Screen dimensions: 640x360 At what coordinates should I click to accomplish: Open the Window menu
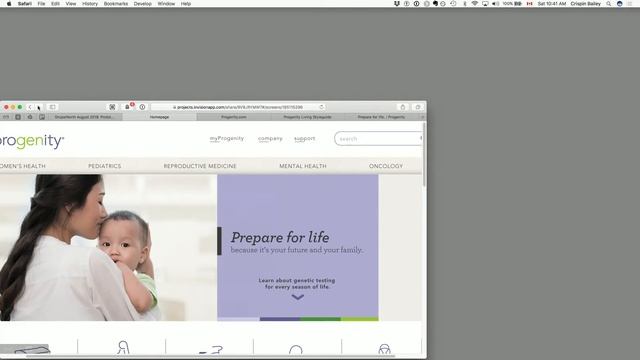coord(166,4)
